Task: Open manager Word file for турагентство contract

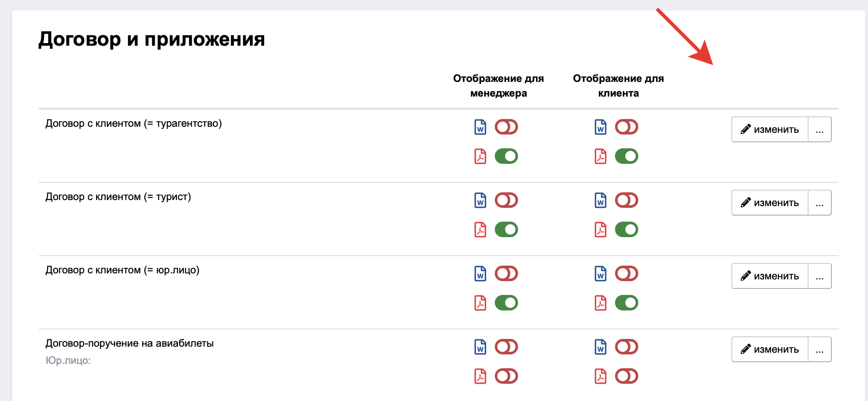Action: (x=480, y=127)
